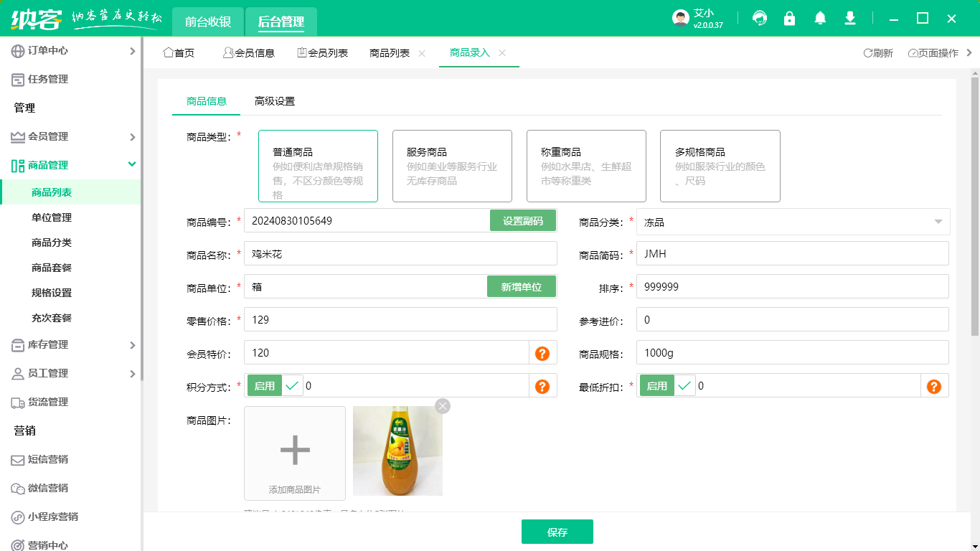Expand the 订单中心 sidebar menu
The image size is (980, 551).
(70, 50)
